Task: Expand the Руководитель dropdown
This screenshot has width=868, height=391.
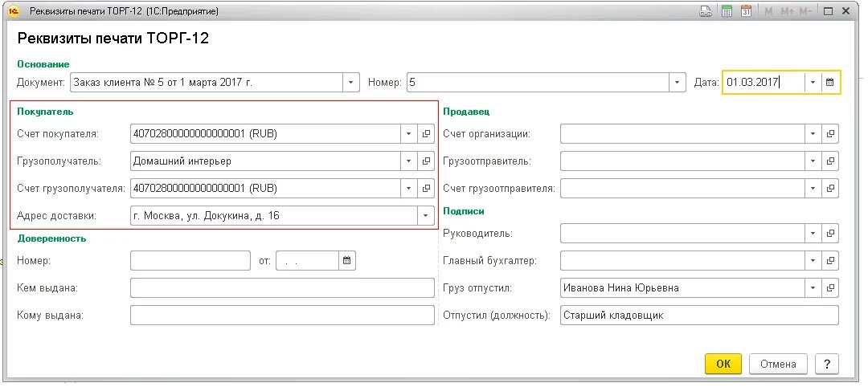Action: coord(813,233)
